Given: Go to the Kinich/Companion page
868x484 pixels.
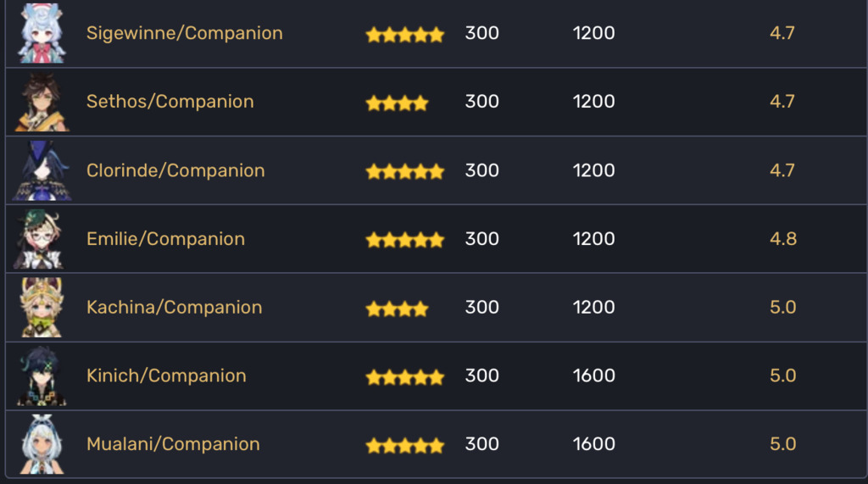Looking at the screenshot, I should pyautogui.click(x=166, y=376).
